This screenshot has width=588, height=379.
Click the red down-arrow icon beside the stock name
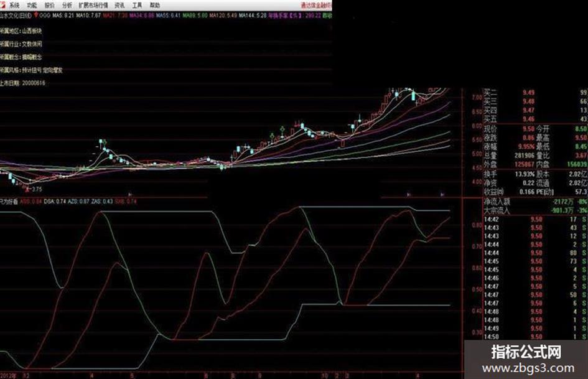click(36, 16)
